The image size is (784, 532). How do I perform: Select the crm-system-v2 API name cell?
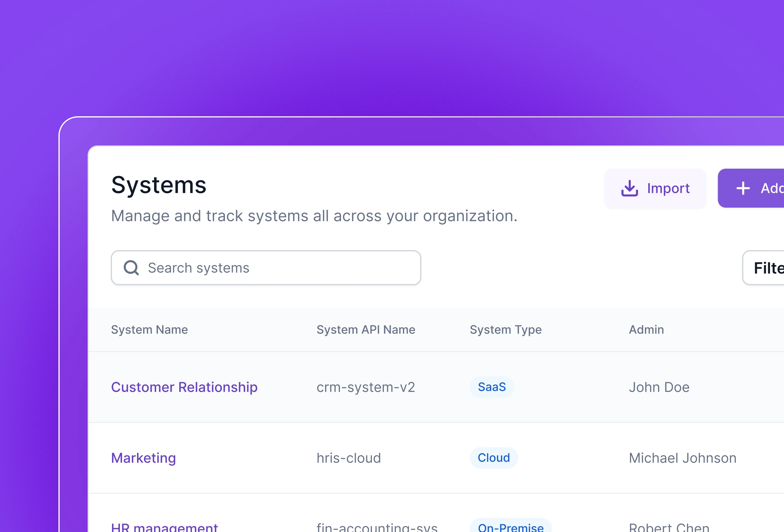coord(366,387)
